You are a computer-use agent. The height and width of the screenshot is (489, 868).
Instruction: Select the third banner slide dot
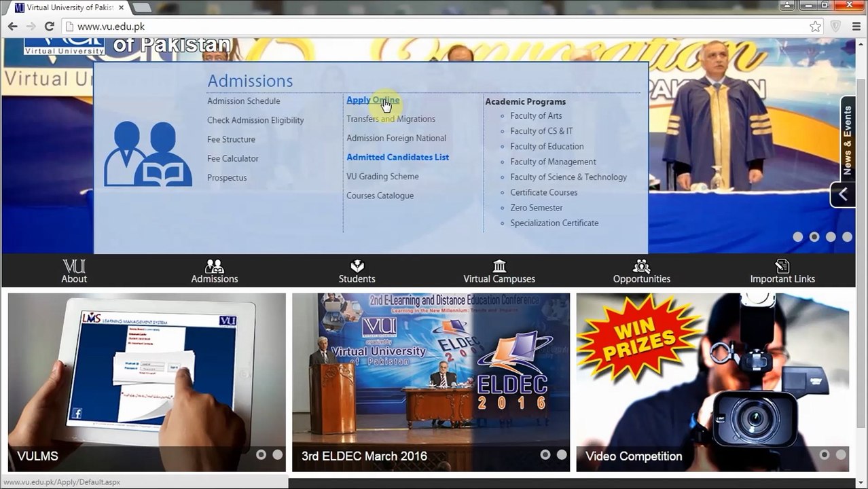831,237
